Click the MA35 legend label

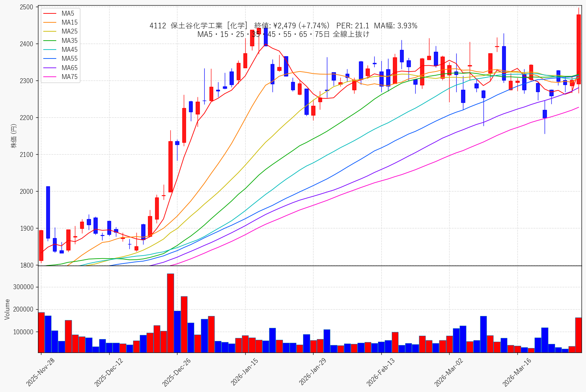[70, 41]
